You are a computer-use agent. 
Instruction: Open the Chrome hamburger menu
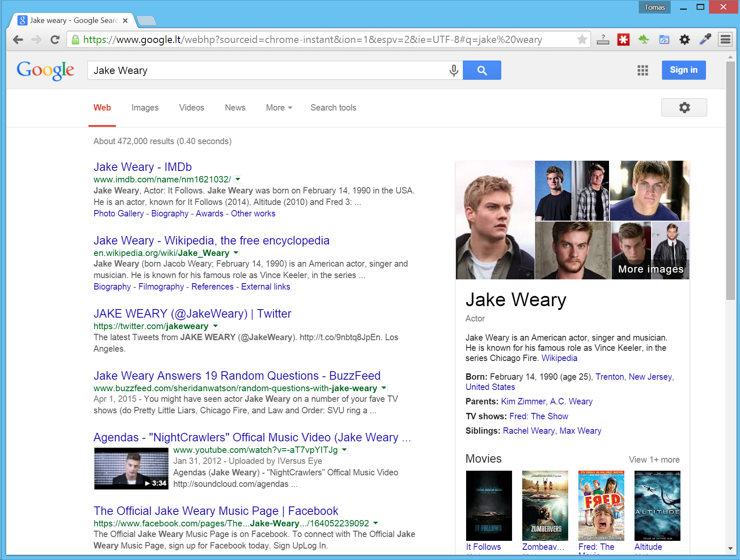coord(725,40)
